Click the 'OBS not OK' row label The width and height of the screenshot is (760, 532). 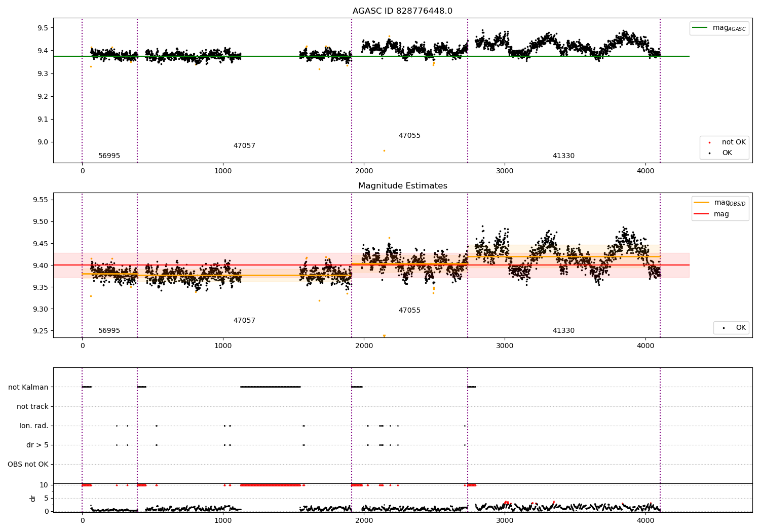tap(28, 464)
